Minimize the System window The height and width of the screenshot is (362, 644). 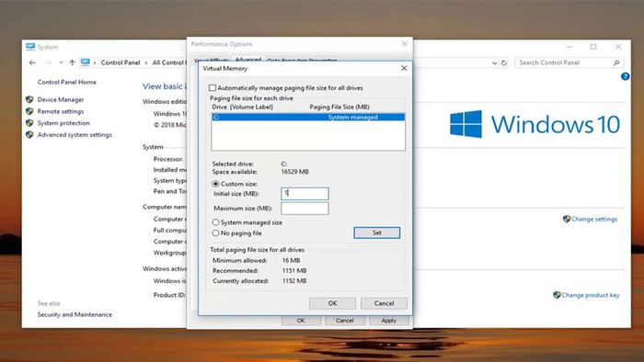pos(569,47)
